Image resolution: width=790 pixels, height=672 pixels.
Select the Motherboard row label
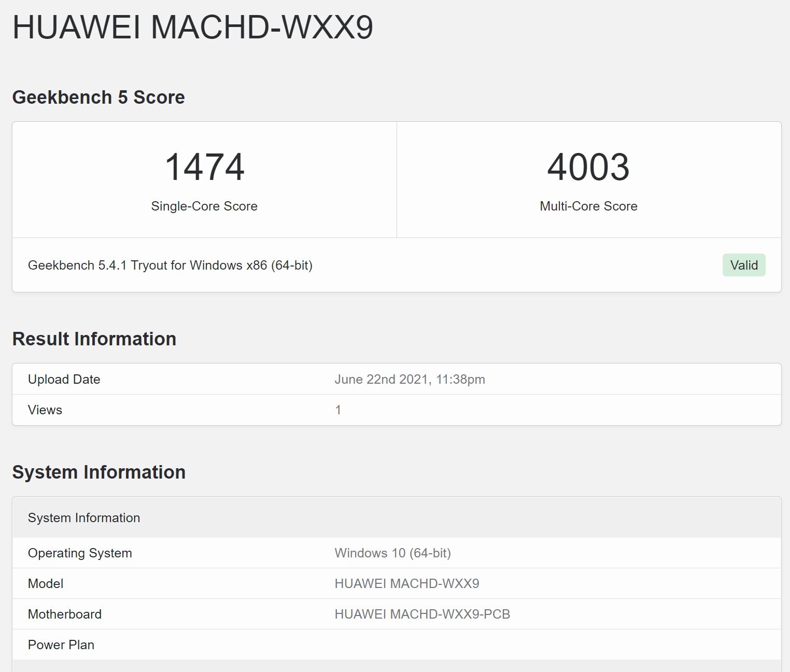65,614
